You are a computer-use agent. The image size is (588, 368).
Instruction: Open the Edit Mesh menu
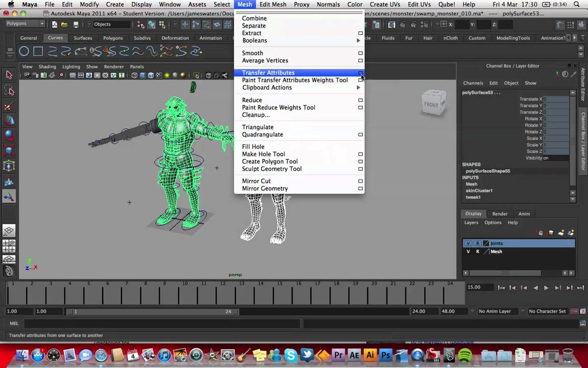(x=273, y=5)
